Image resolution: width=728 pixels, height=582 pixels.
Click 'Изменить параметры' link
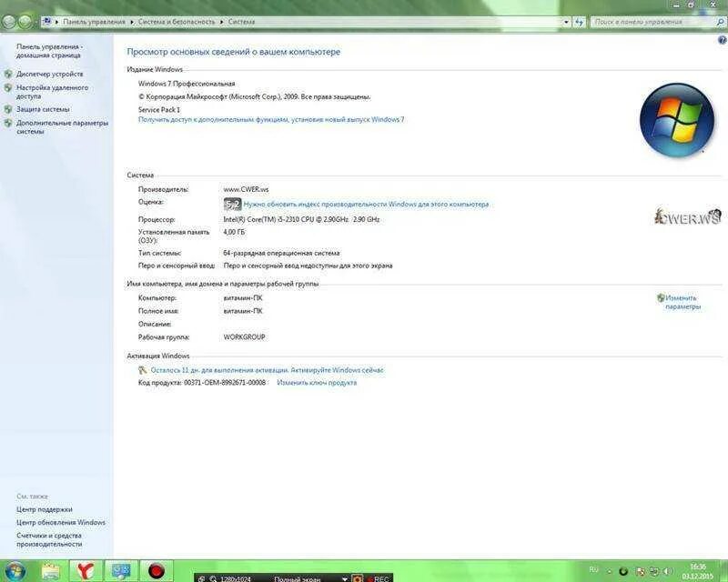click(682, 302)
